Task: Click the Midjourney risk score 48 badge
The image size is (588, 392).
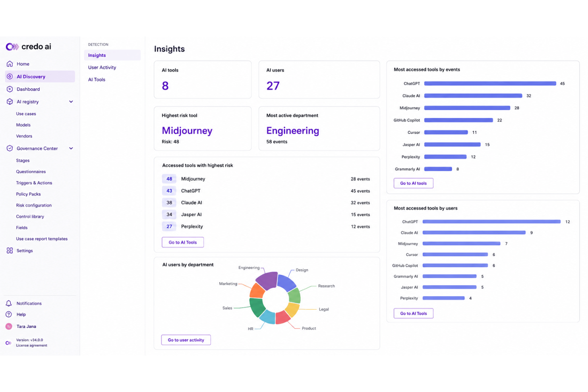Action: click(x=169, y=179)
